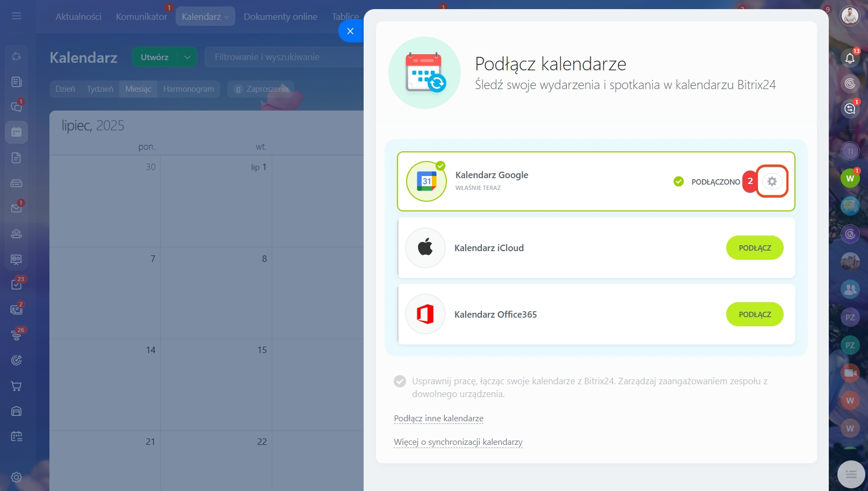The height and width of the screenshot is (491, 868).
Task: Expand the Utwórz dropdown arrow
Action: [x=187, y=57]
